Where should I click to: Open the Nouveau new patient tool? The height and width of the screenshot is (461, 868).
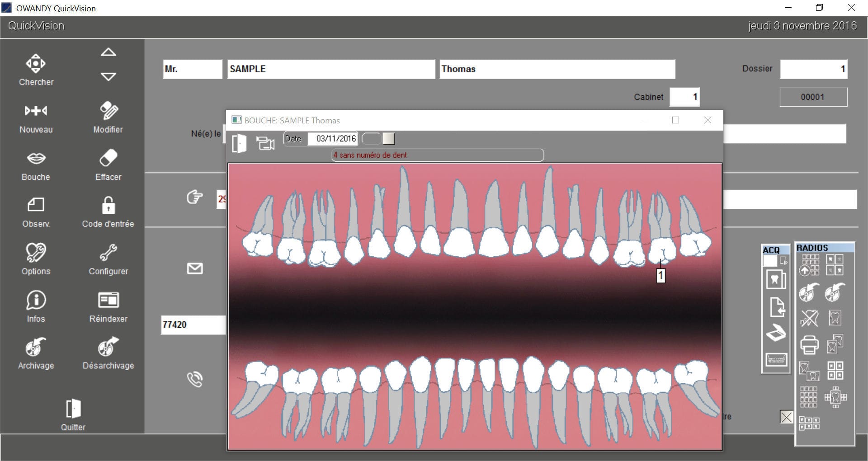pyautogui.click(x=36, y=118)
